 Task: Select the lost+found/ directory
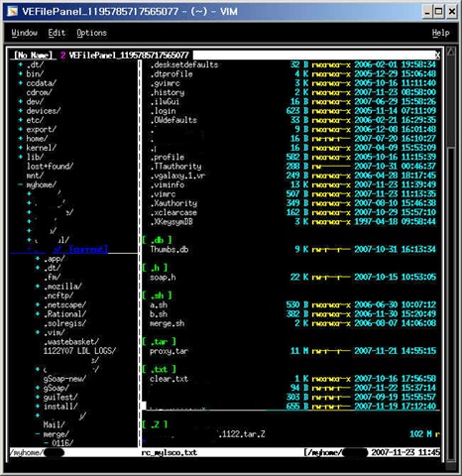50,167
